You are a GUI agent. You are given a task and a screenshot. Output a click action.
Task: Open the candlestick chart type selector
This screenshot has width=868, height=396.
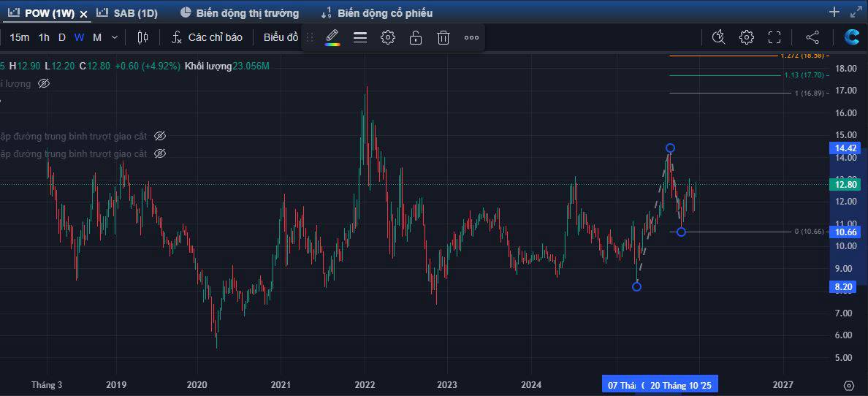(x=142, y=37)
